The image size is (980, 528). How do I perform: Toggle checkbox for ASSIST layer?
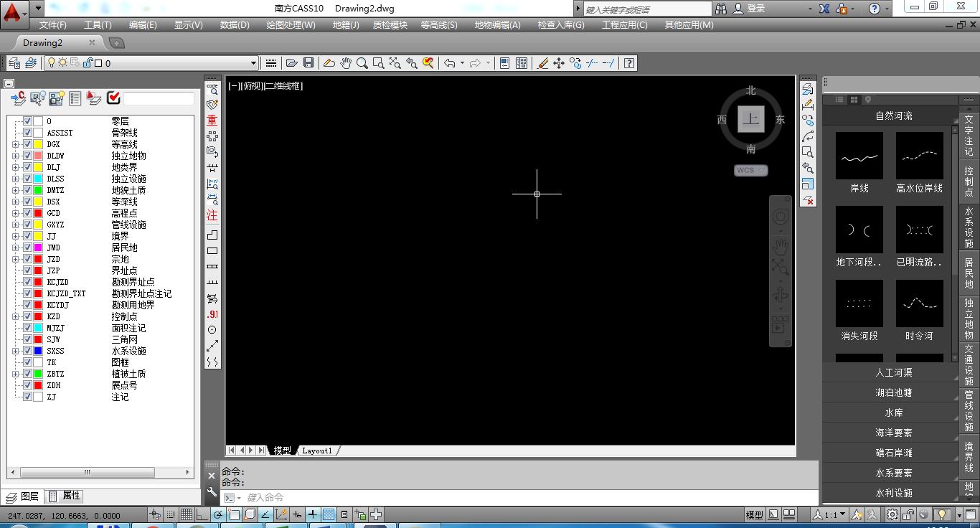(27, 133)
